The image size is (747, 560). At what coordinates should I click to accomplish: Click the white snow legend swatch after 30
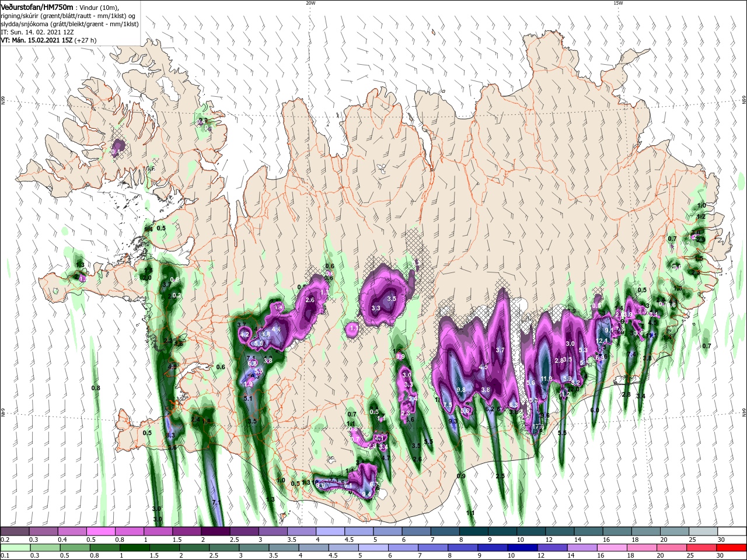(x=731, y=531)
